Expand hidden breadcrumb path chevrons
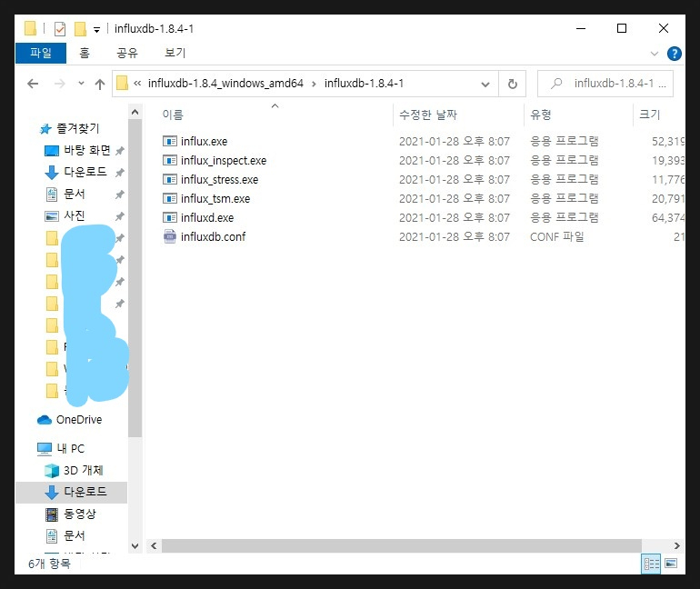The image size is (700, 589). click(137, 83)
